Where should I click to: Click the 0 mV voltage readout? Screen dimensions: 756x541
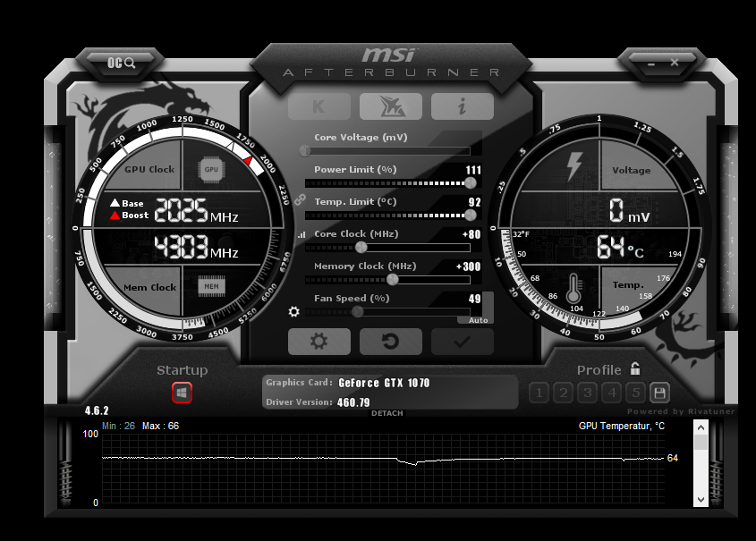point(629,211)
